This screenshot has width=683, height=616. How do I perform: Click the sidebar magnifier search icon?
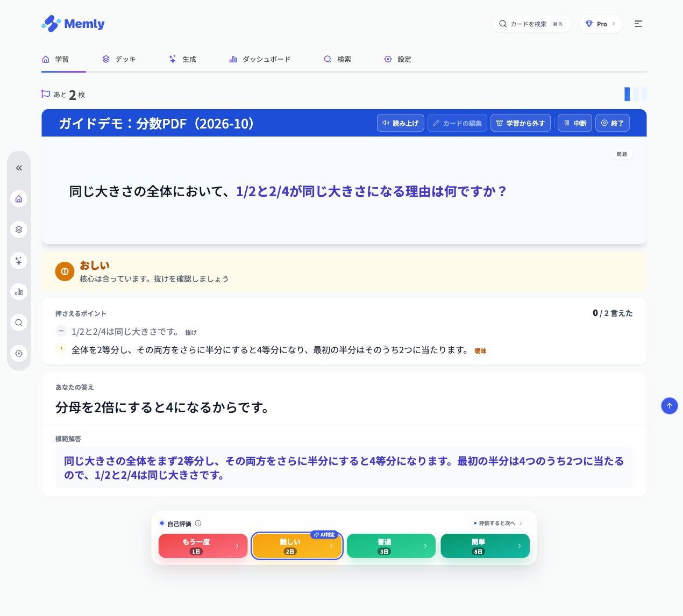pos(19,323)
